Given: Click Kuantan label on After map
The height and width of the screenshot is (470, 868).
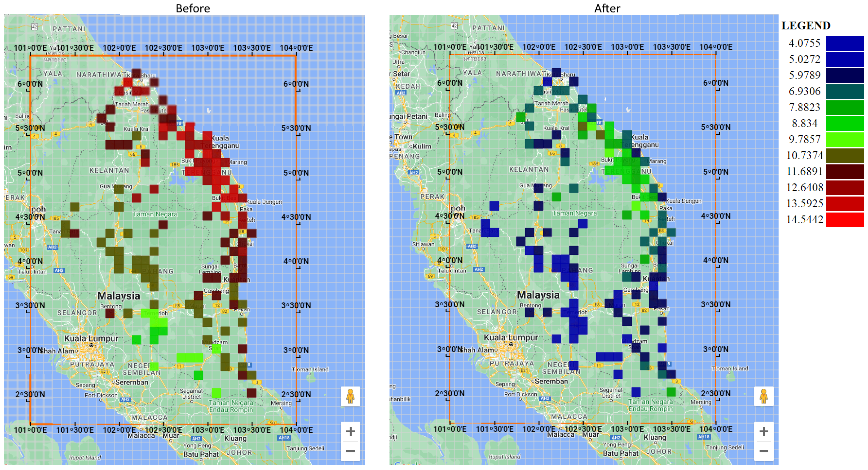Looking at the screenshot, I should 656,278.
